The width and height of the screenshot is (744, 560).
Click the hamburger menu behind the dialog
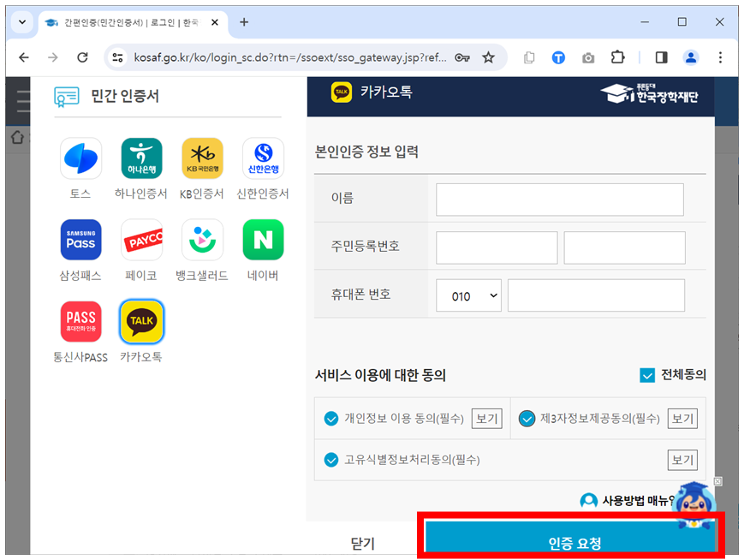pyautogui.click(x=23, y=100)
